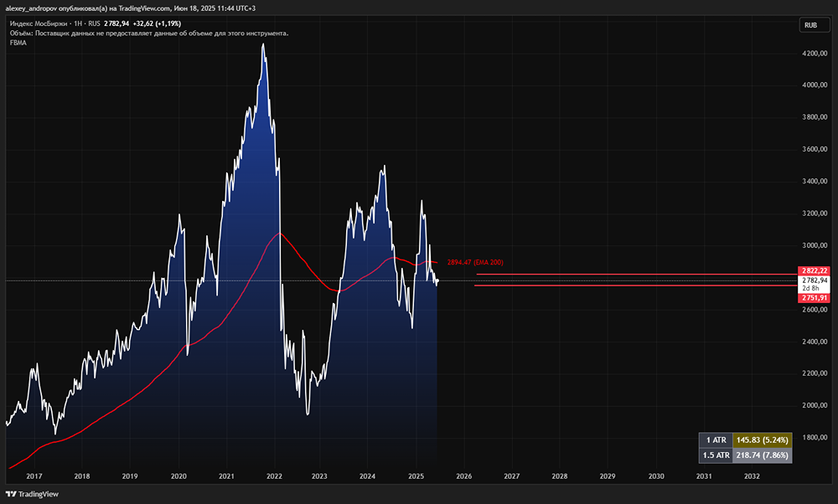The image size is (838, 504).
Task: Click the 3200,00 price axis label
Action: 815,213
